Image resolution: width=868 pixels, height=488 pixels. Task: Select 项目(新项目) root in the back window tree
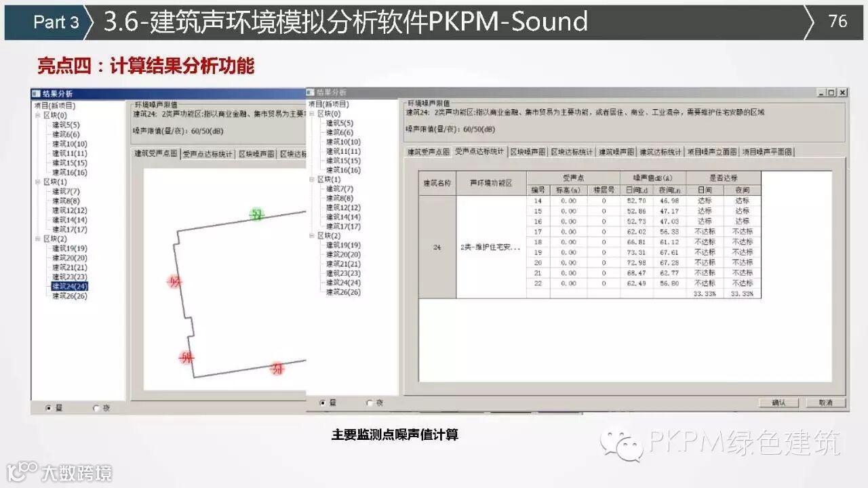pos(55,106)
